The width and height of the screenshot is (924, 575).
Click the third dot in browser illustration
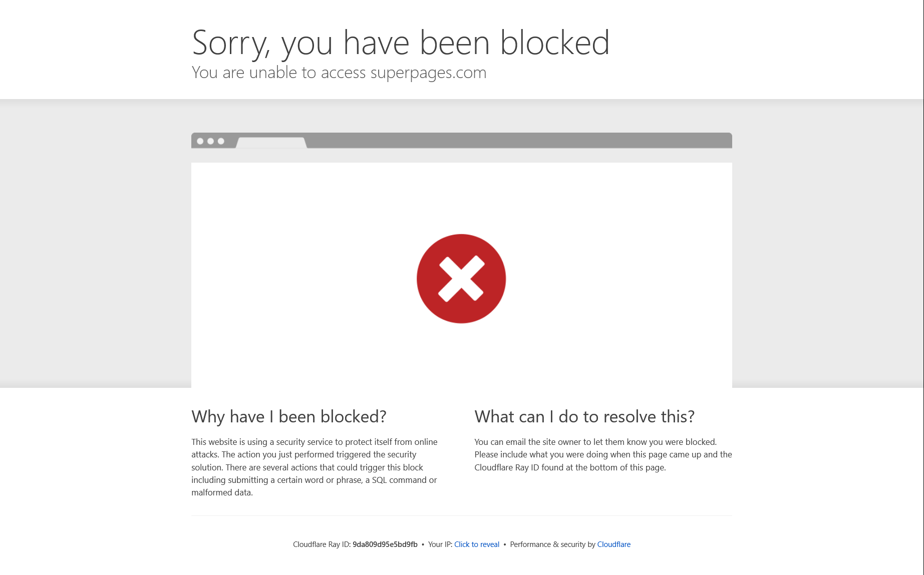pyautogui.click(x=221, y=141)
